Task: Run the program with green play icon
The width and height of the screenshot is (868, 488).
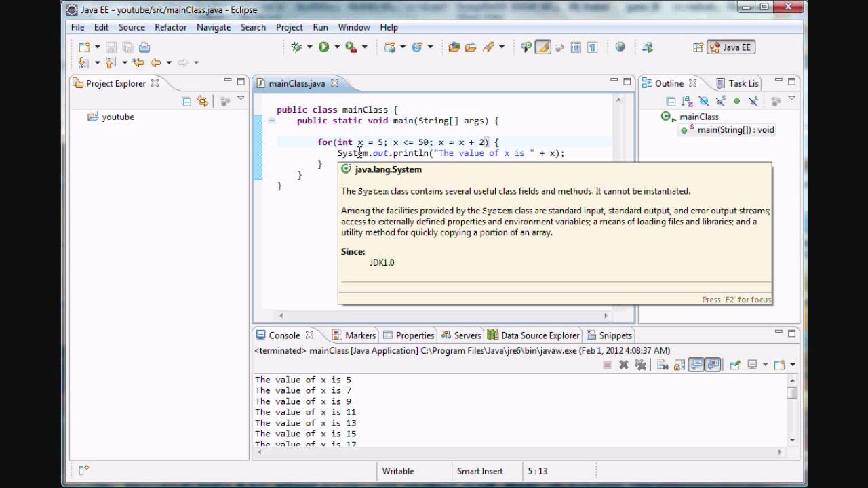Action: click(323, 47)
